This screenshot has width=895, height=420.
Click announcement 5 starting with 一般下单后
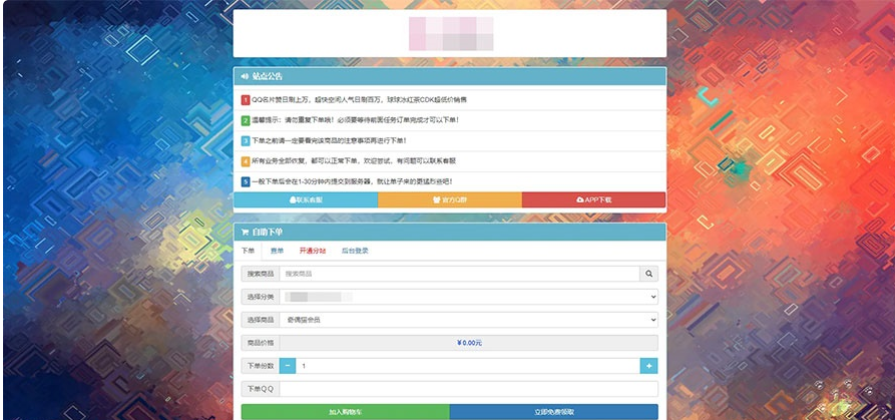[x=352, y=182]
